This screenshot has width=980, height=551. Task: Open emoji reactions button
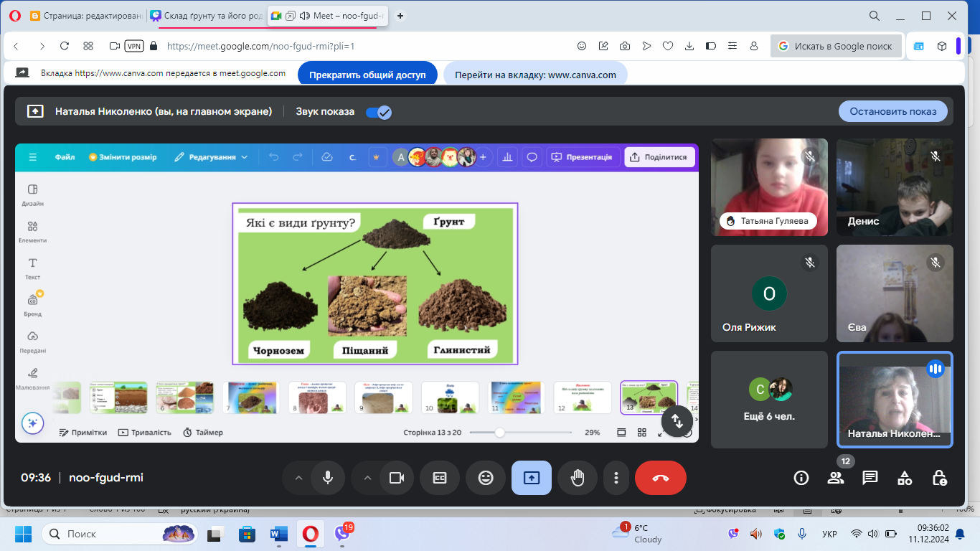(x=486, y=478)
